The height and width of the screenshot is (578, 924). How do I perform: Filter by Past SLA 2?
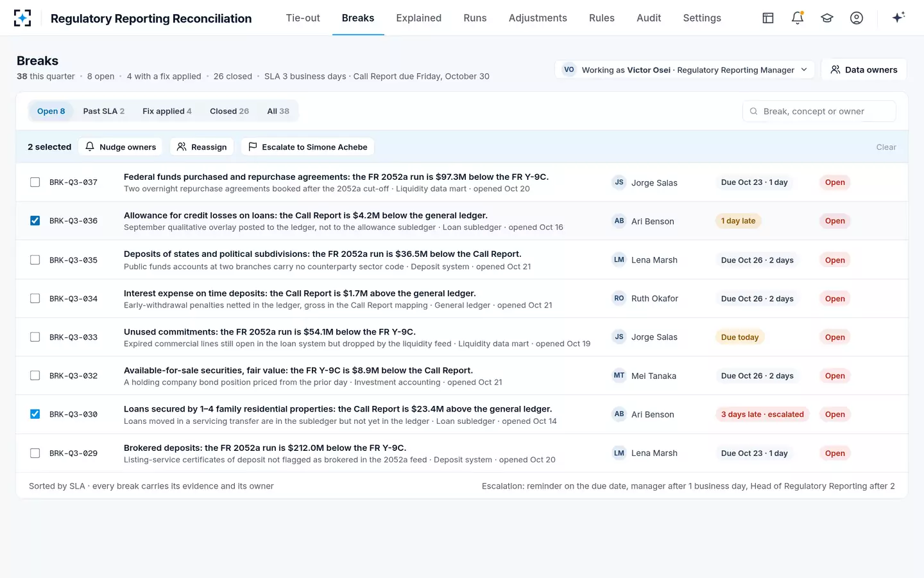pos(104,111)
